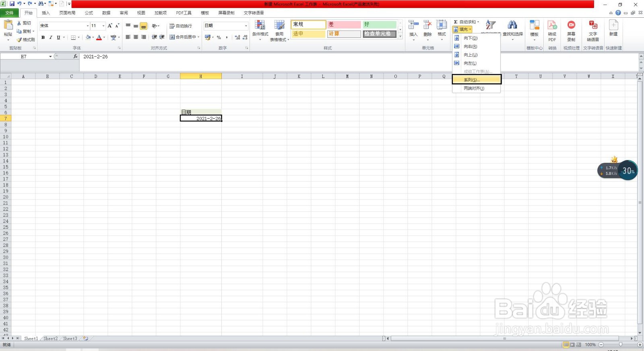Center text horizontally
This screenshot has height=351, width=644.
(x=136, y=37)
